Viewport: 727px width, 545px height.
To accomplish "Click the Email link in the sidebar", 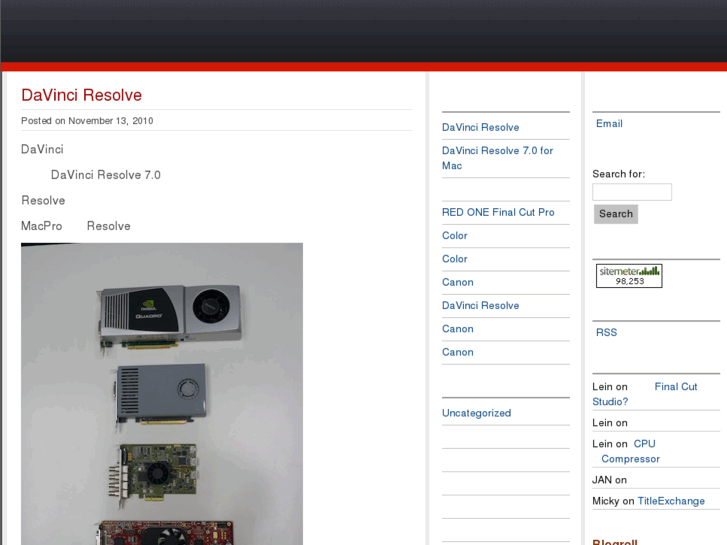I will click(609, 124).
